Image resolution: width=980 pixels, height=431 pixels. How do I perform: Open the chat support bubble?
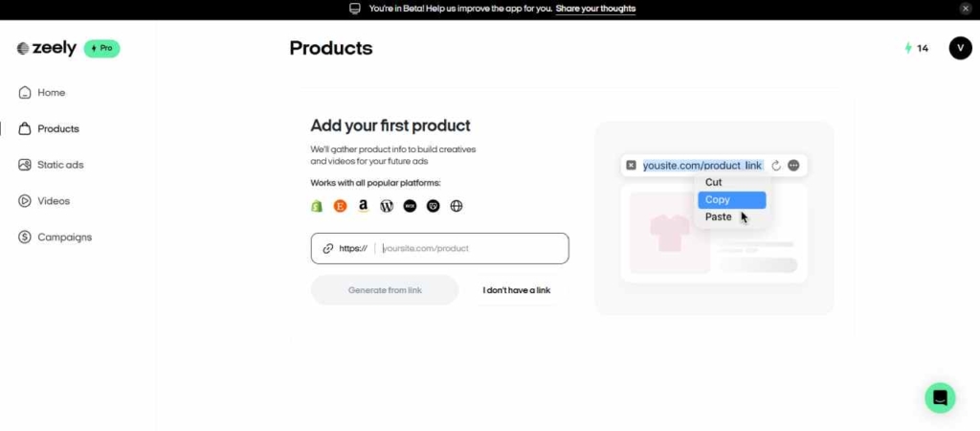click(x=940, y=397)
